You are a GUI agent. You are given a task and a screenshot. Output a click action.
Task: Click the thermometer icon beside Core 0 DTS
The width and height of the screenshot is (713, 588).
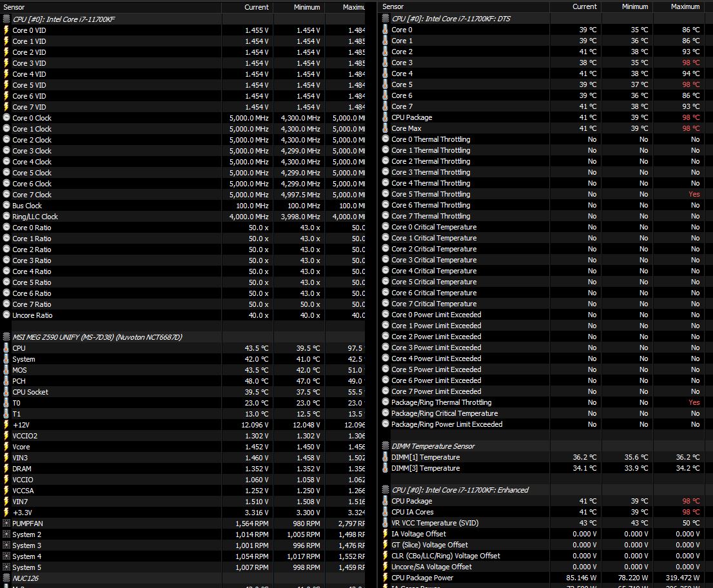[x=385, y=30]
